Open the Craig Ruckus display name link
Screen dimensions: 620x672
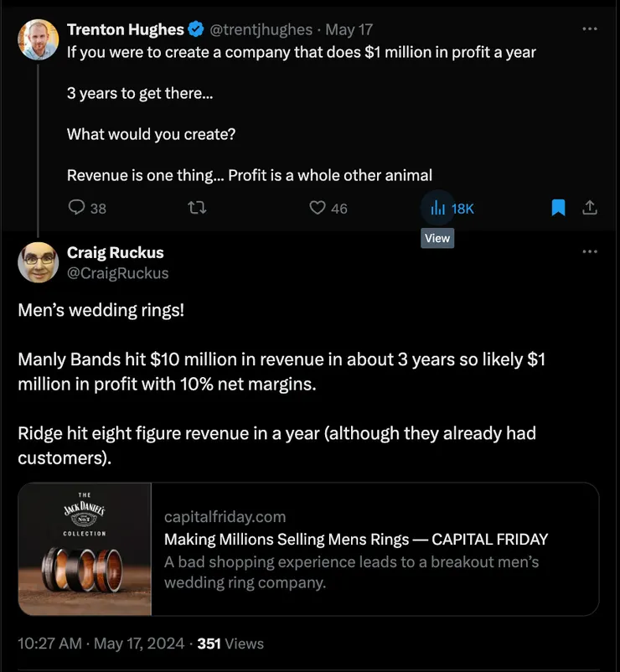pos(116,252)
